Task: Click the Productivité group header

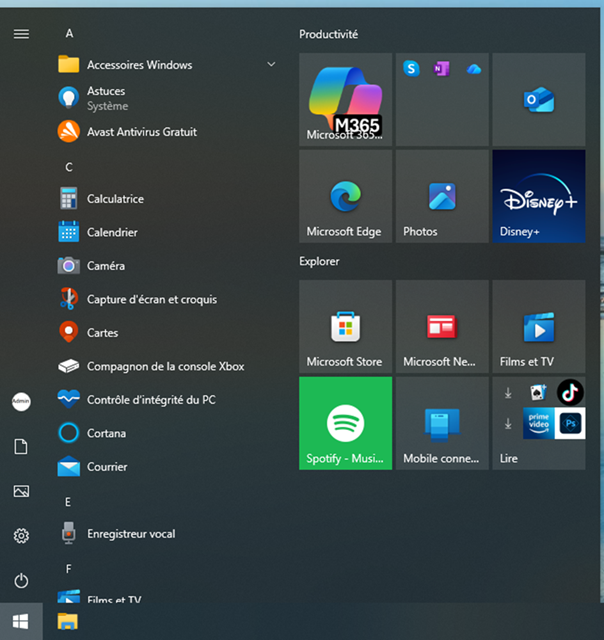Action: point(329,34)
